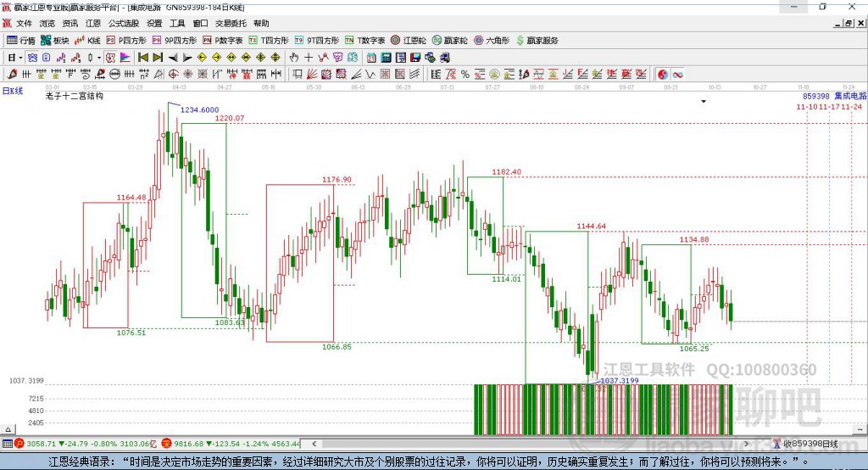The width and height of the screenshot is (868, 470).
Task: Step right with black right arrow
Action: pyautogui.click(x=187, y=58)
